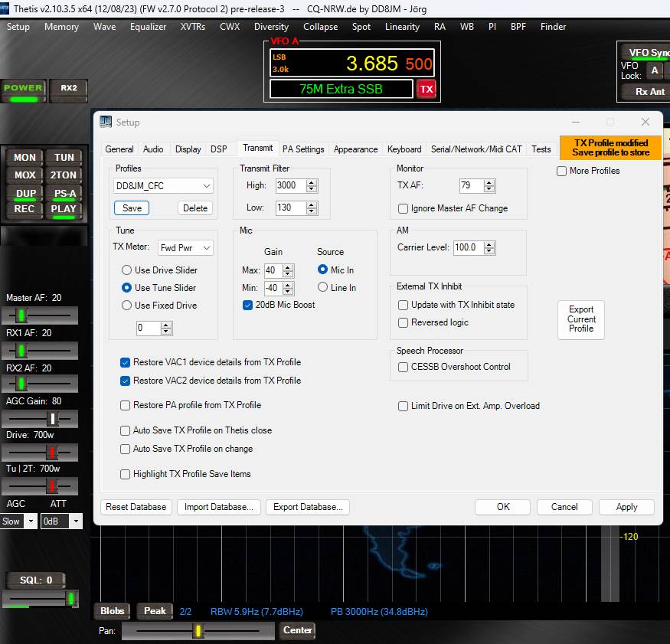Switch to the DSP tab
670x644 pixels.
[x=219, y=149]
